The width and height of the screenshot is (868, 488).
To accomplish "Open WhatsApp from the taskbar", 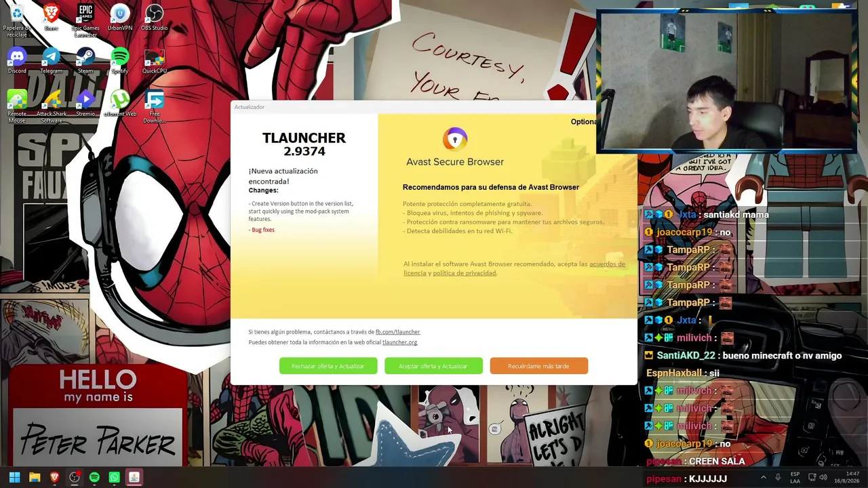I will pos(114,477).
